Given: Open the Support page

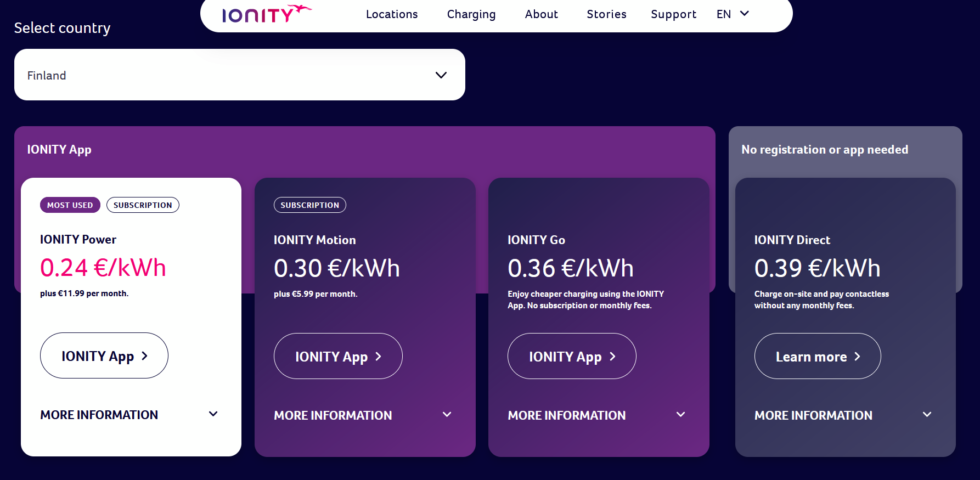Looking at the screenshot, I should click(673, 14).
